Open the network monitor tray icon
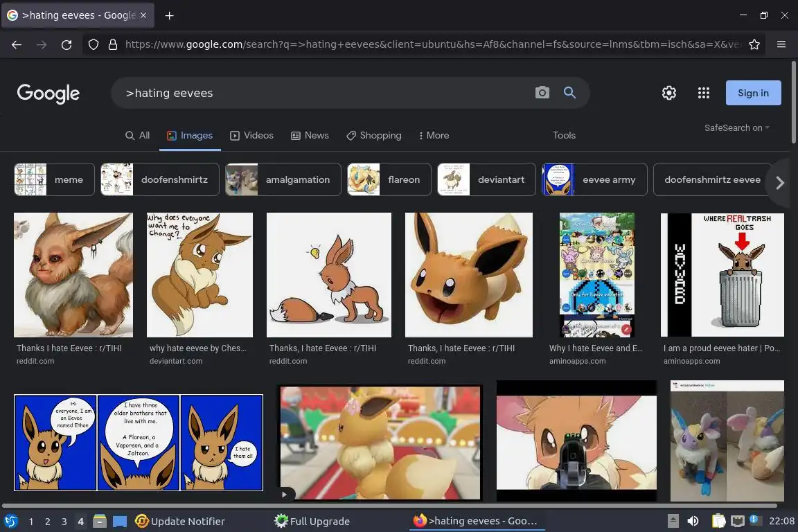The image size is (798, 532). 738,521
